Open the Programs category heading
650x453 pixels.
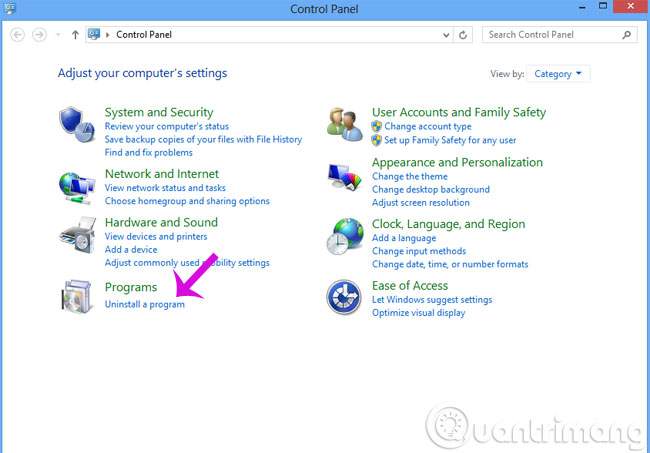[131, 287]
